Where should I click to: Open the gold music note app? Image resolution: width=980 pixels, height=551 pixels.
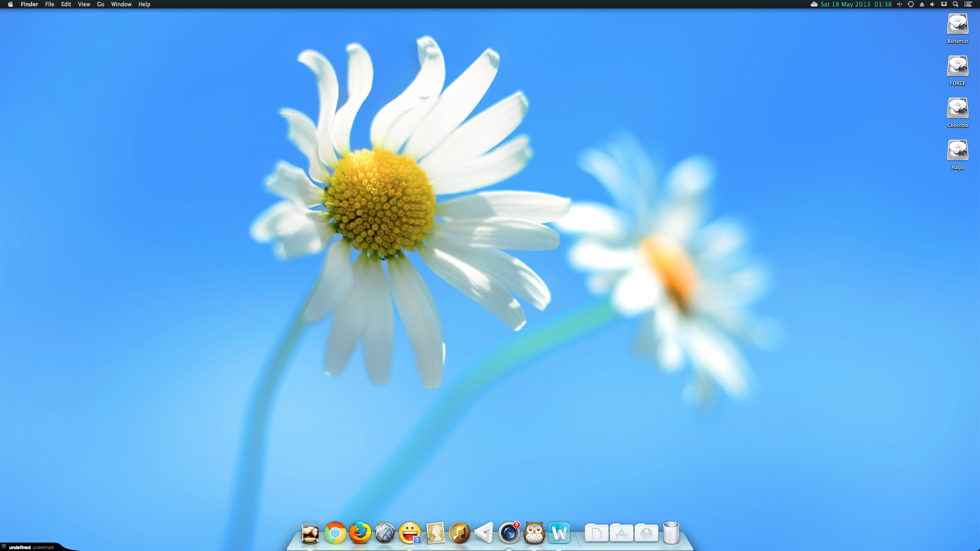pyautogui.click(x=459, y=533)
